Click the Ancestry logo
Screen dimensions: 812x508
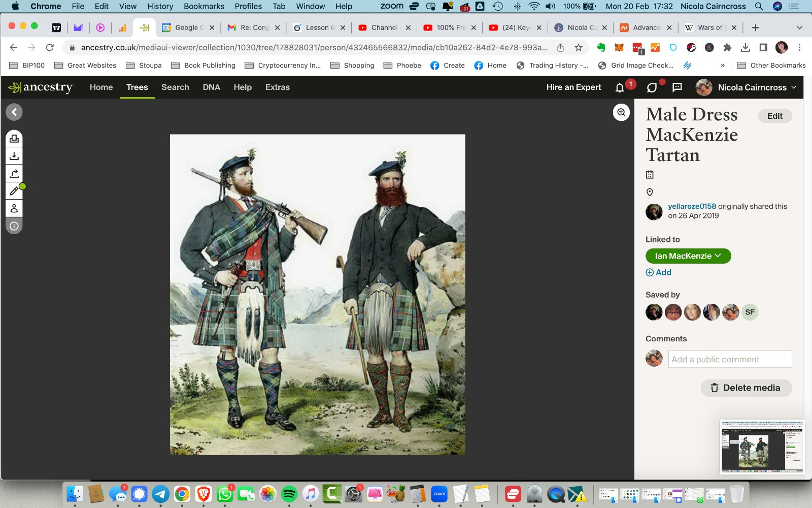pyautogui.click(x=41, y=87)
